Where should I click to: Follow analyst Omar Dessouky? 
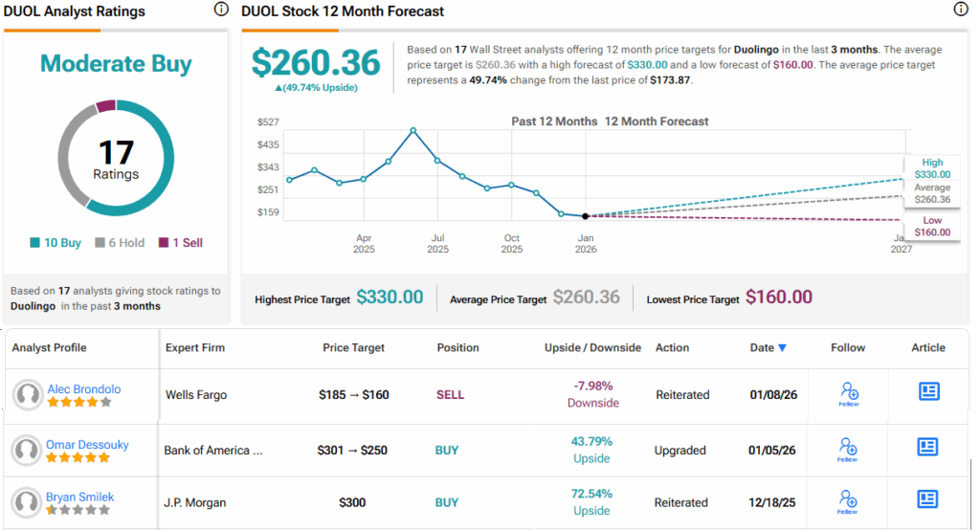(x=848, y=450)
